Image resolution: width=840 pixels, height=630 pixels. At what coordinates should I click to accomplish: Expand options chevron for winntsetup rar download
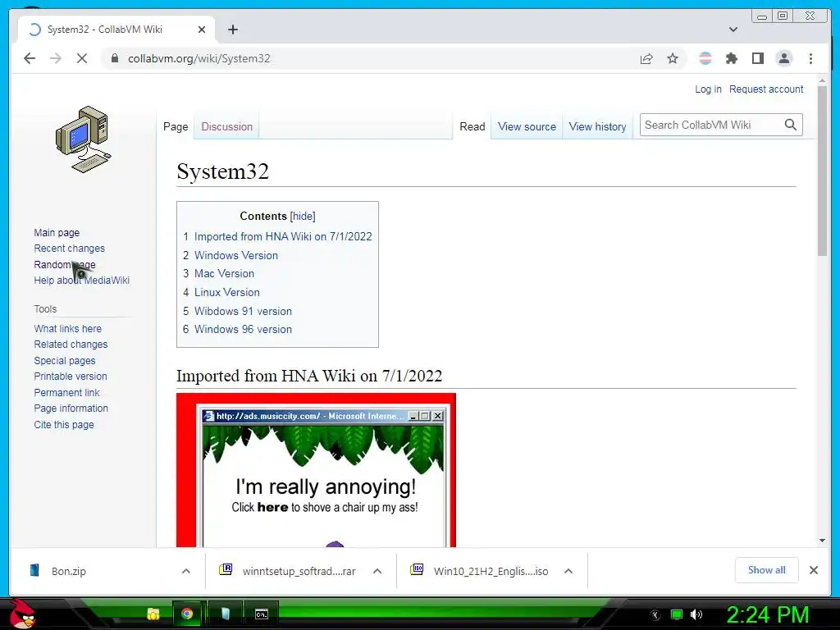pyautogui.click(x=377, y=571)
